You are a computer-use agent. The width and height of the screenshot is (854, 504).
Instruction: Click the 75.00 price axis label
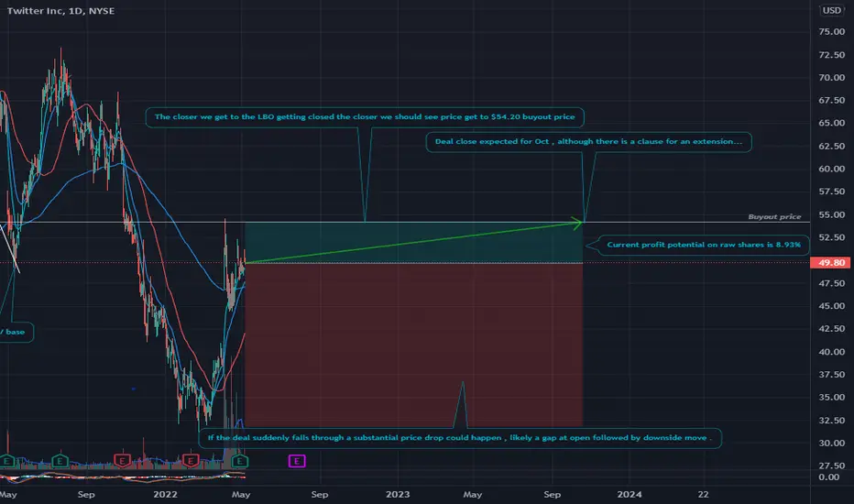832,31
